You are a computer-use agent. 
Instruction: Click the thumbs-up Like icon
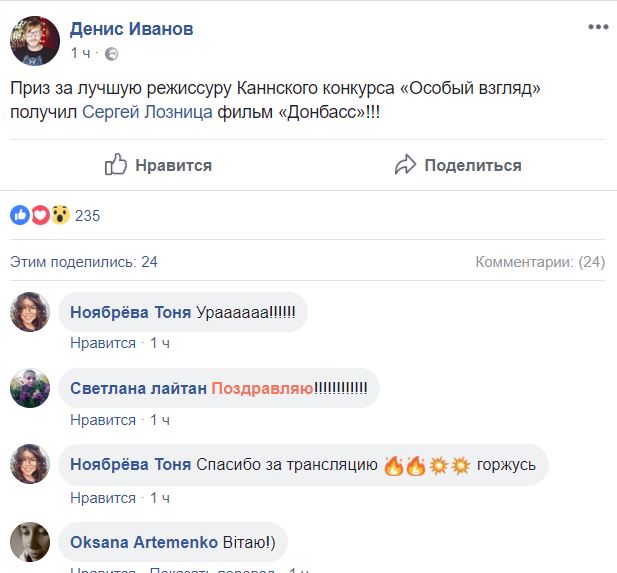(x=116, y=165)
